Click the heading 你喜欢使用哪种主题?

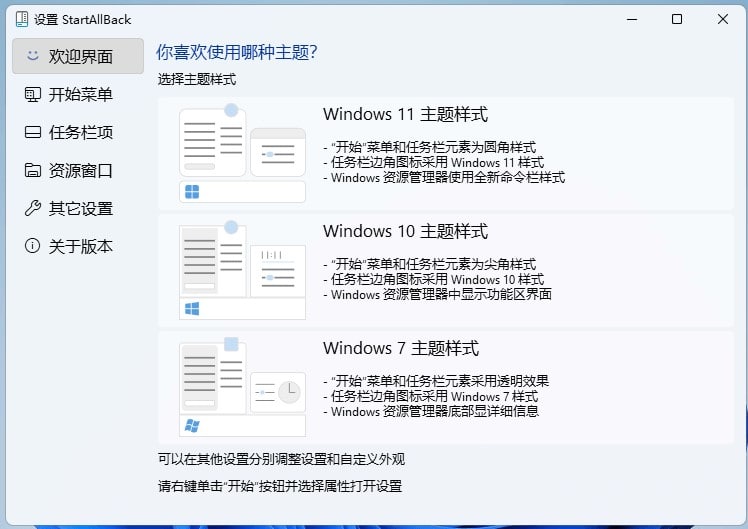tap(237, 52)
